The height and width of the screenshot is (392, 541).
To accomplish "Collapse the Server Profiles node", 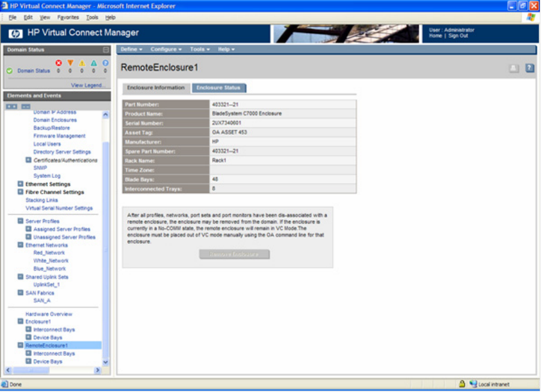I will (20, 221).
